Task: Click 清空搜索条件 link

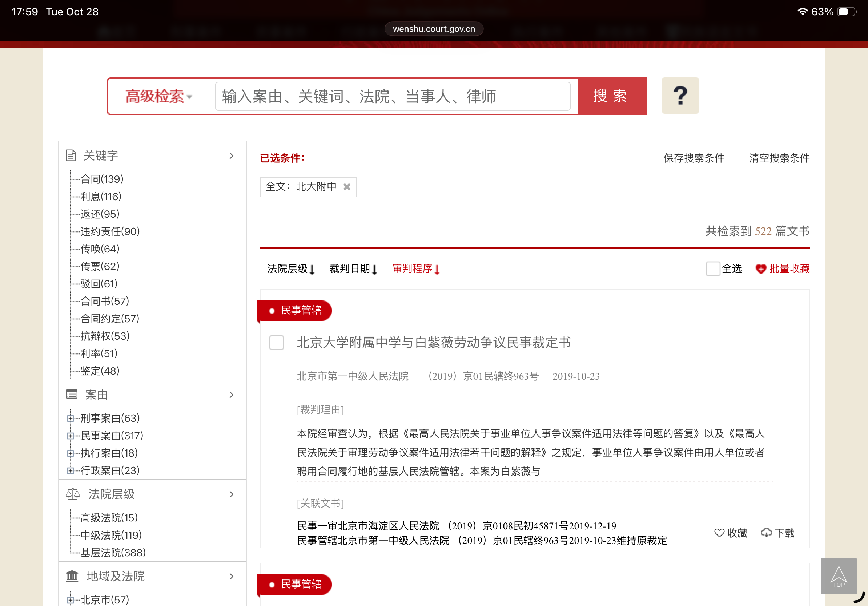Action: [779, 158]
